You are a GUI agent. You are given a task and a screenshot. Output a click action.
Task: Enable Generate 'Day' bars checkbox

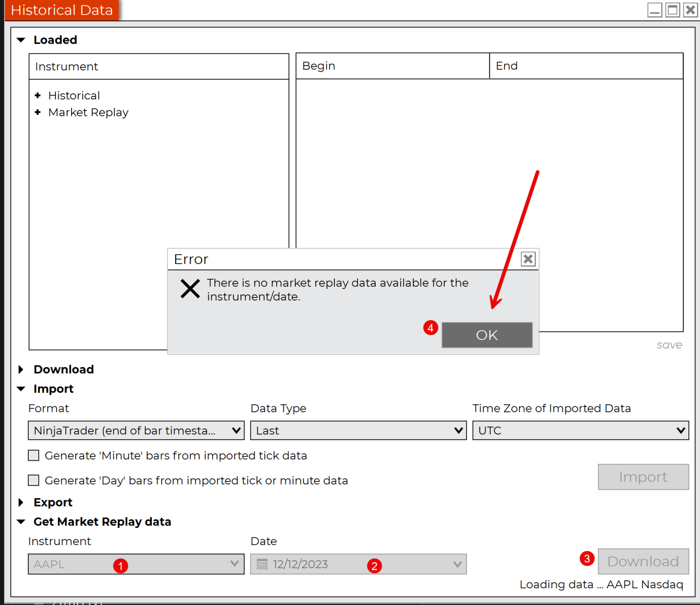pos(34,480)
